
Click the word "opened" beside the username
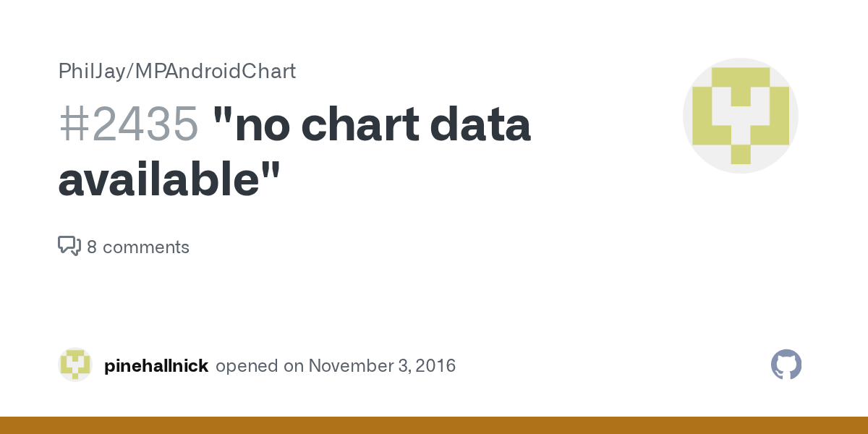[247, 366]
